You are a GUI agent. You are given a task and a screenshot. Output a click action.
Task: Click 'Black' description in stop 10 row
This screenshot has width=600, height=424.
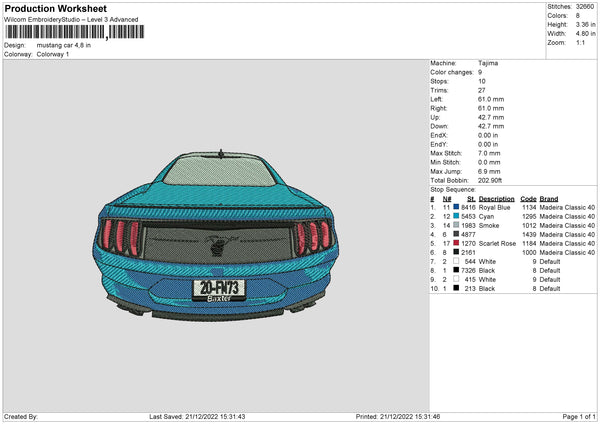pos(487,289)
